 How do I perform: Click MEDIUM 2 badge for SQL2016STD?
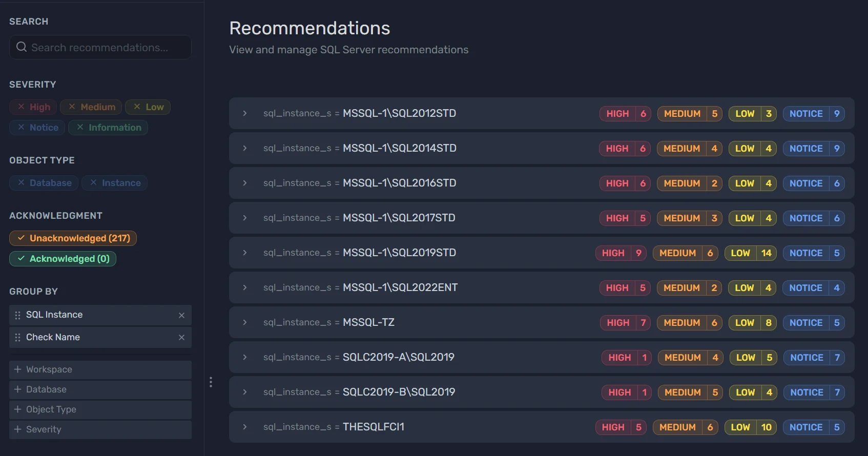[x=690, y=183]
